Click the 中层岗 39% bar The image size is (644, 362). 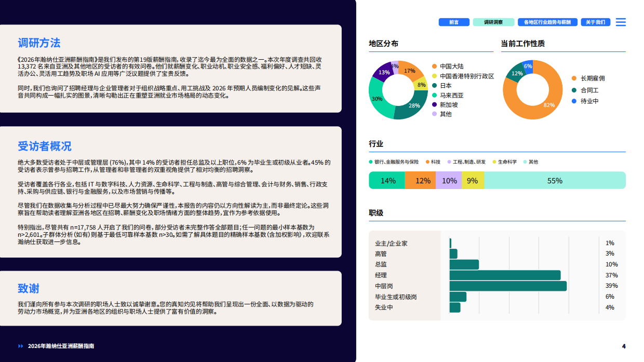point(507,286)
